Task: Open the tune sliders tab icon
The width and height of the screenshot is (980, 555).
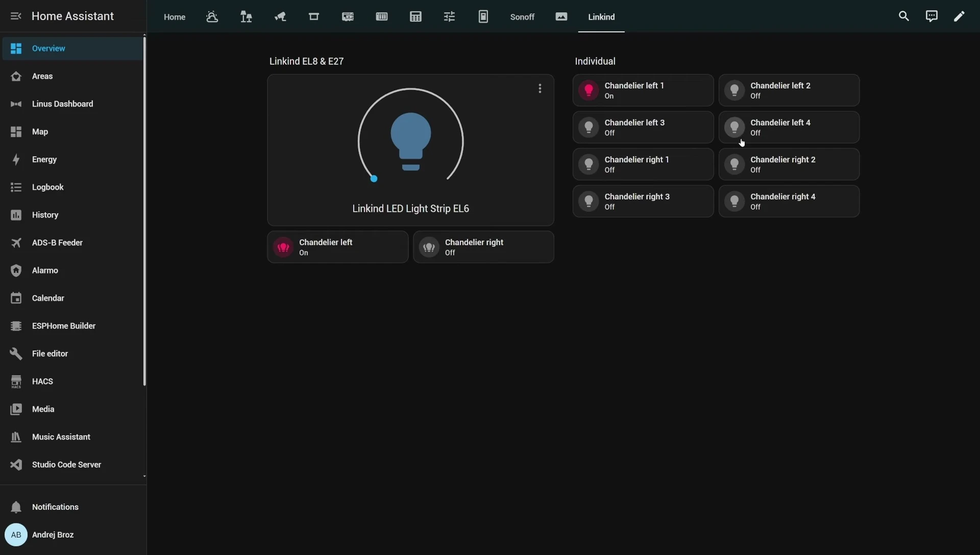Action: [x=450, y=17]
